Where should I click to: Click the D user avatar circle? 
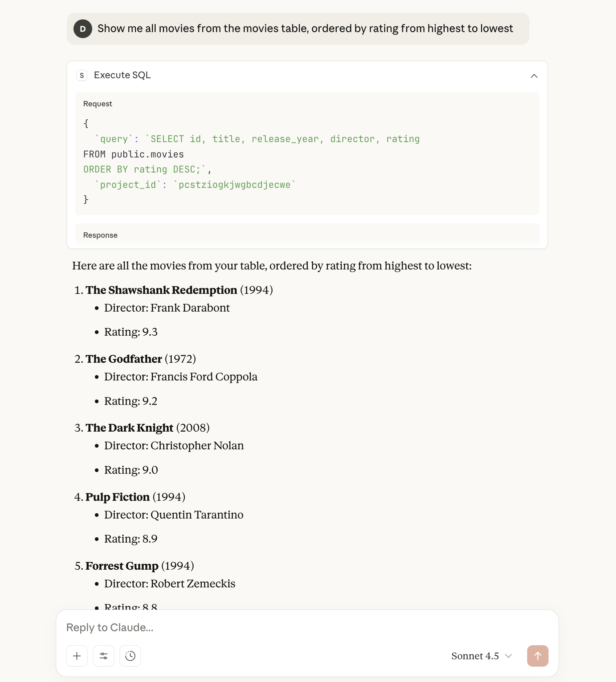[x=83, y=29]
